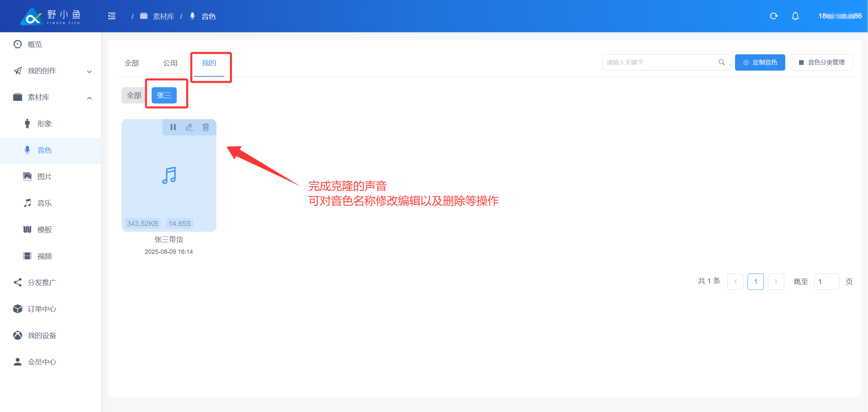Viewport: 868px width, 412px height.
Task: Click the refresh icon in header
Action: (774, 16)
